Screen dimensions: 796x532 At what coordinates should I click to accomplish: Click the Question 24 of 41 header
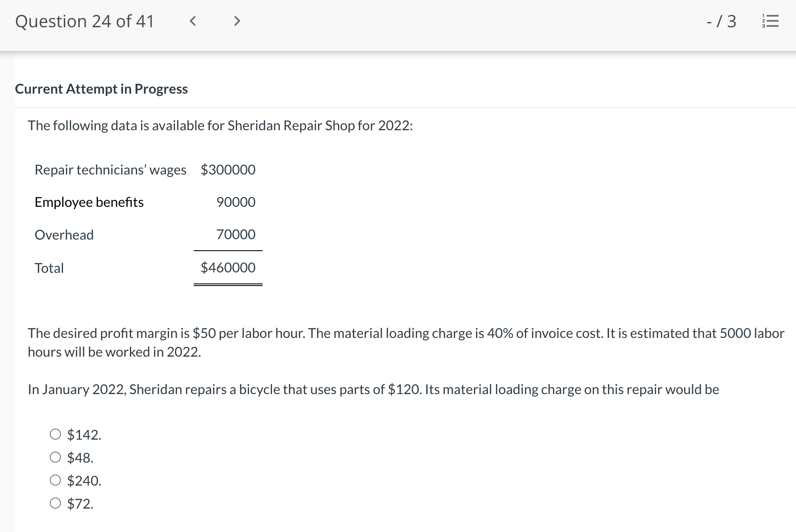tap(84, 21)
